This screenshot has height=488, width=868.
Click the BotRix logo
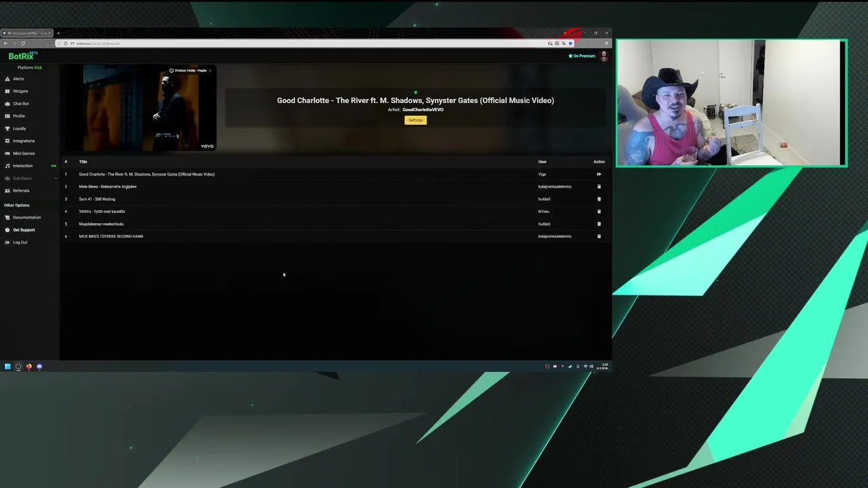[x=22, y=56]
